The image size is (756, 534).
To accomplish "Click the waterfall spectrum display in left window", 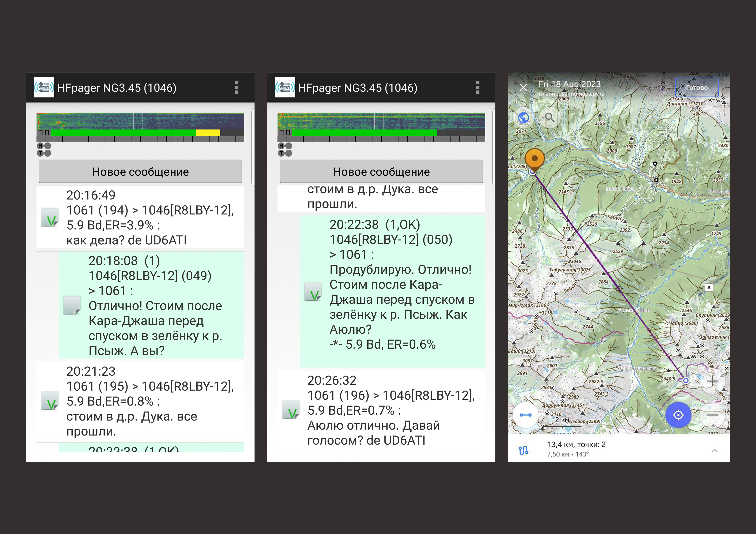I will [x=140, y=121].
